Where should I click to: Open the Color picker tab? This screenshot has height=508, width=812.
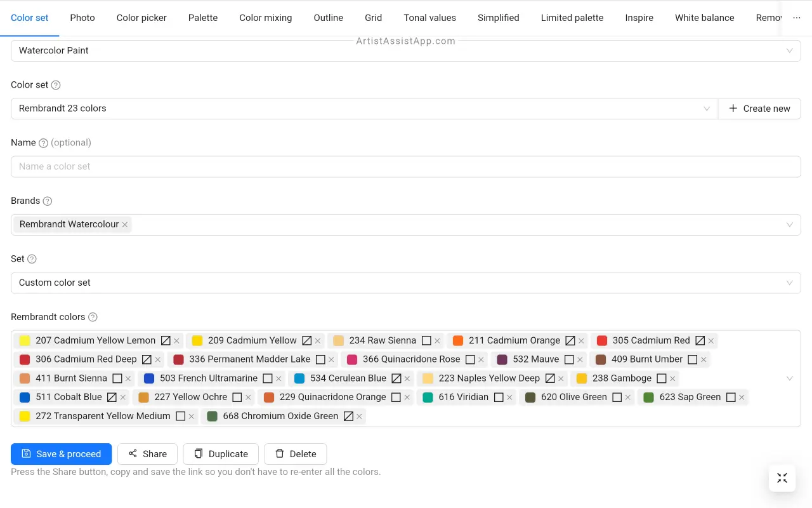click(x=141, y=18)
